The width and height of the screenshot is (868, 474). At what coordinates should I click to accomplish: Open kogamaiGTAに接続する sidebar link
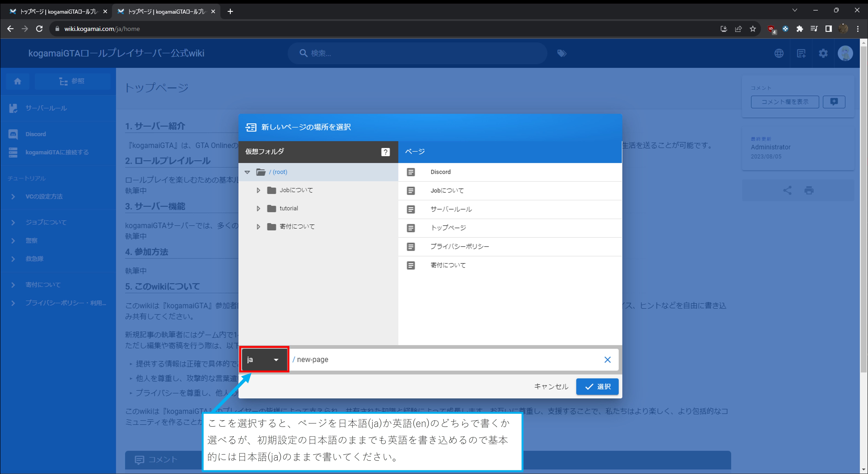pos(58,152)
